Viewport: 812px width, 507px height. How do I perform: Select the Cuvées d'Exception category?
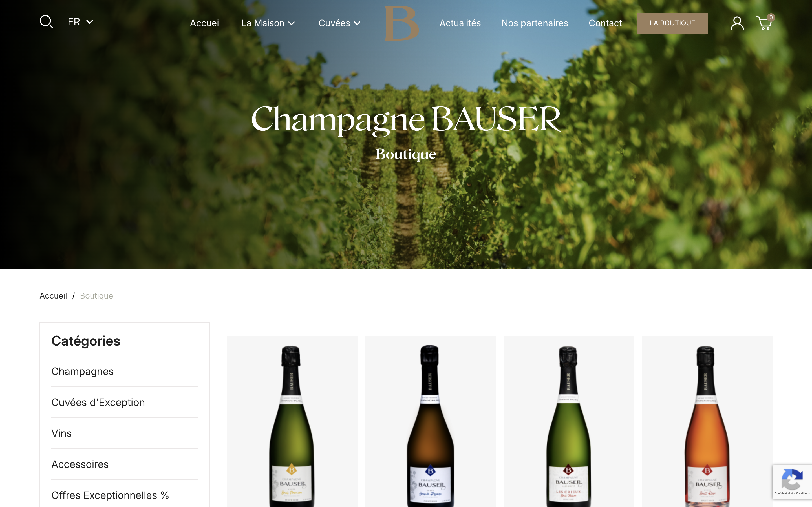(x=98, y=402)
